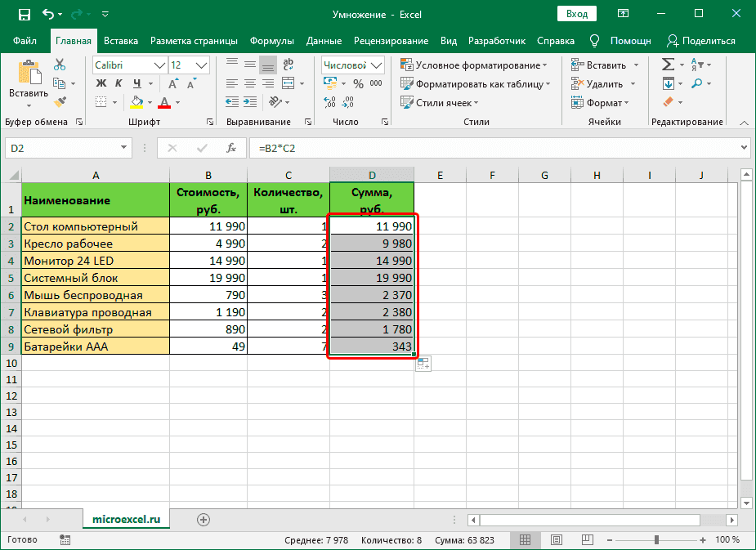Click the AutoSum sigma icon
Image resolution: width=756 pixels, height=550 pixels.
coord(668,65)
